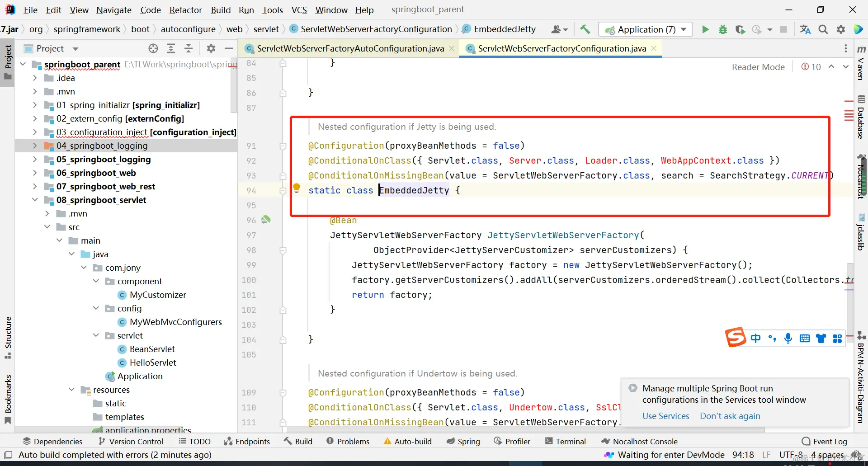Toggle tool window bars icon bottom-left
Image resolution: width=868 pixels, height=466 pixels.
8,455
